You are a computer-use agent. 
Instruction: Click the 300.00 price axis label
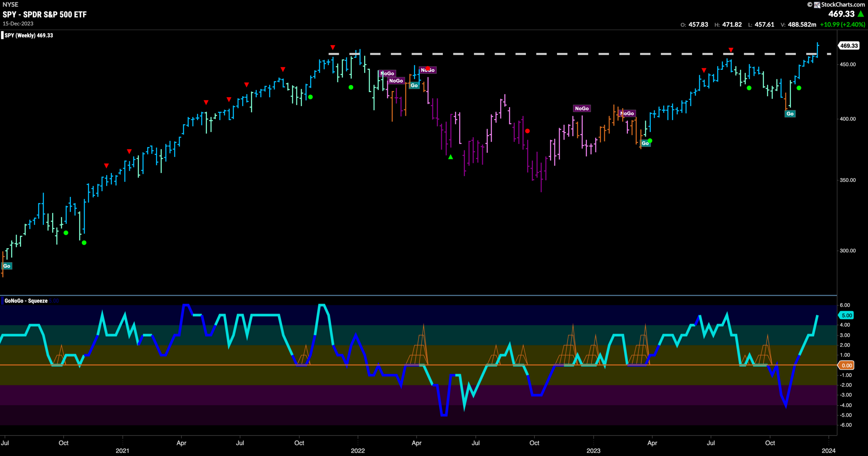[x=848, y=251]
